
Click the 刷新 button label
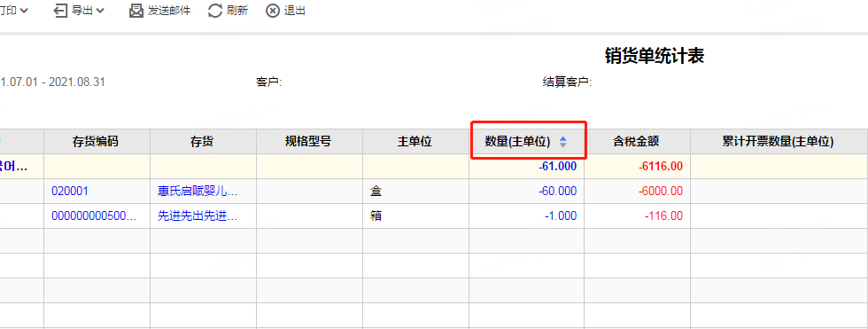(237, 11)
